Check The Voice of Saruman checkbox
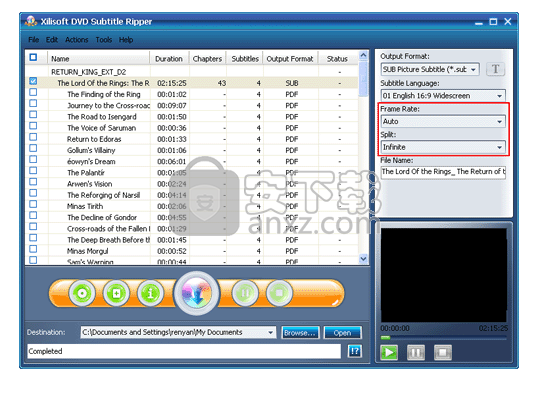The width and height of the screenshot is (554, 395). coord(33,126)
